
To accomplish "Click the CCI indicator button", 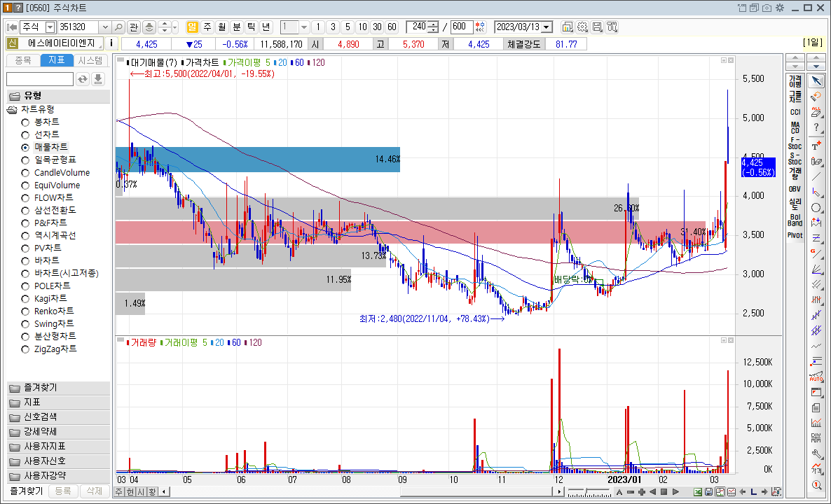I will tap(795, 112).
